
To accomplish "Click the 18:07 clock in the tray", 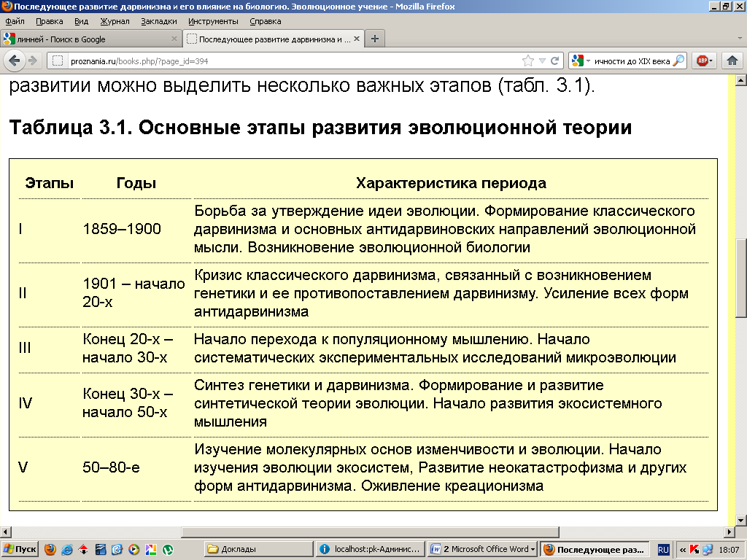I will 729,550.
